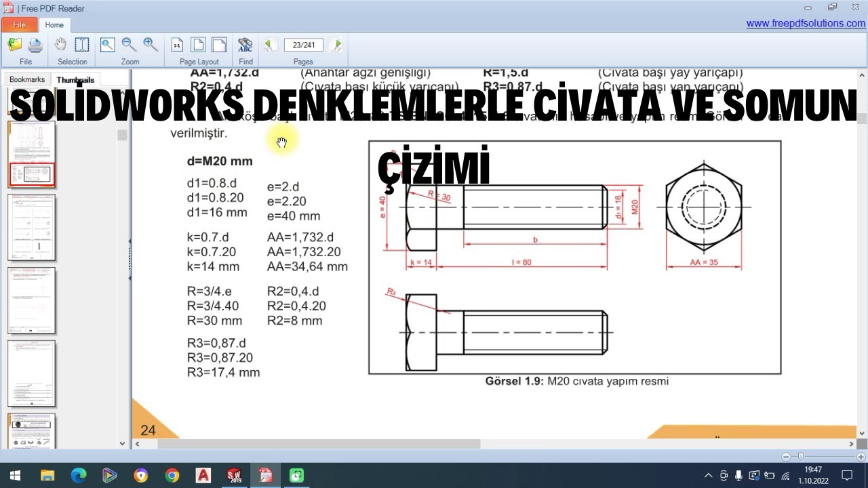The width and height of the screenshot is (868, 488).
Task: Open Google Chrome from taskbar
Action: tap(172, 475)
